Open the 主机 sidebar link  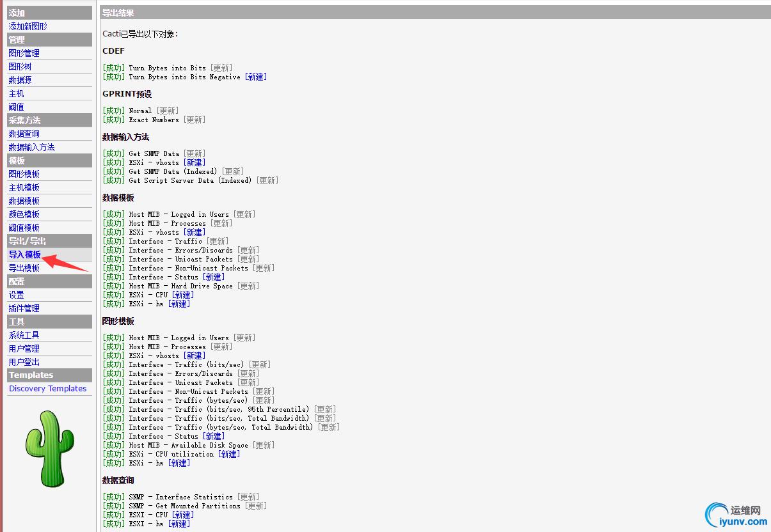pos(16,93)
